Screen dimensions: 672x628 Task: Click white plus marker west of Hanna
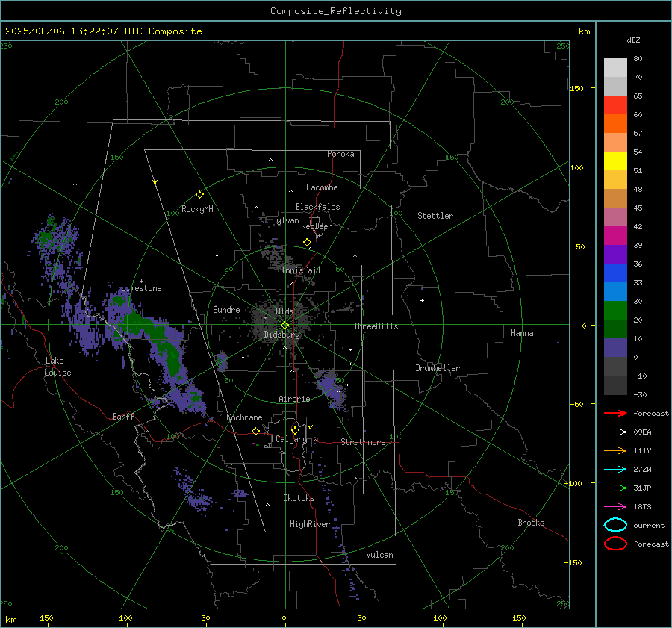point(422,300)
